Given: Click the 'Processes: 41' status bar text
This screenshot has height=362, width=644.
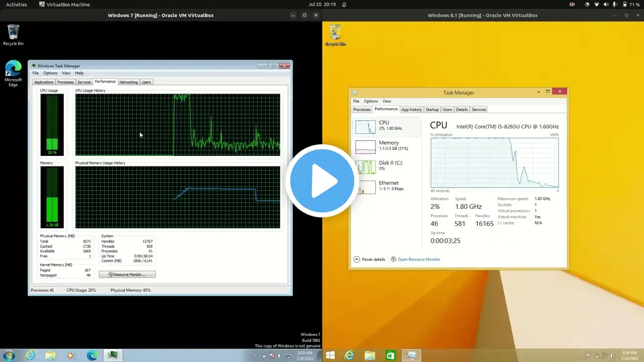Looking at the screenshot, I should pyautogui.click(x=42, y=290).
